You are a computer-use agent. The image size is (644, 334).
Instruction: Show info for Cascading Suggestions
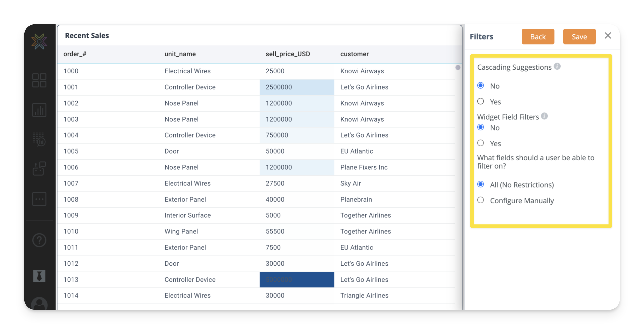coord(557,66)
